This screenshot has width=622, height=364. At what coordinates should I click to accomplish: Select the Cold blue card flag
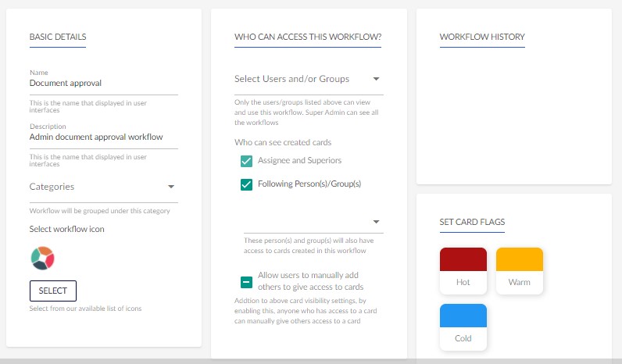tap(463, 327)
